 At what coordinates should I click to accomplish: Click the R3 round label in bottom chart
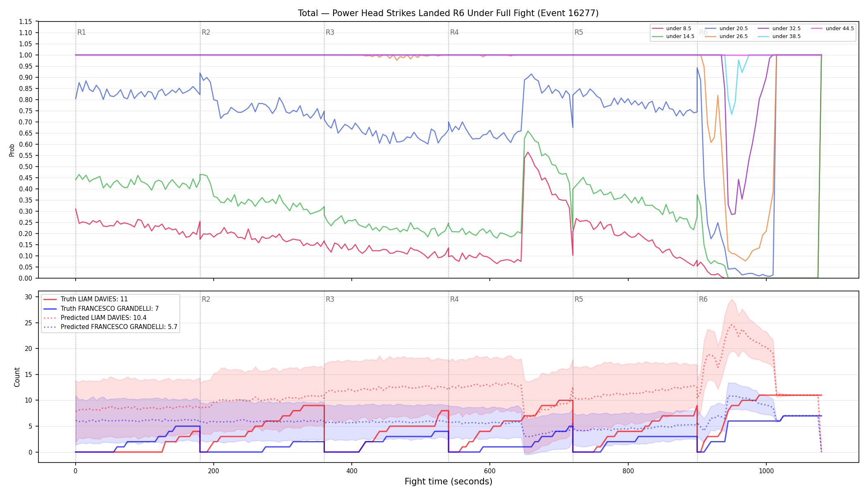pyautogui.click(x=330, y=299)
